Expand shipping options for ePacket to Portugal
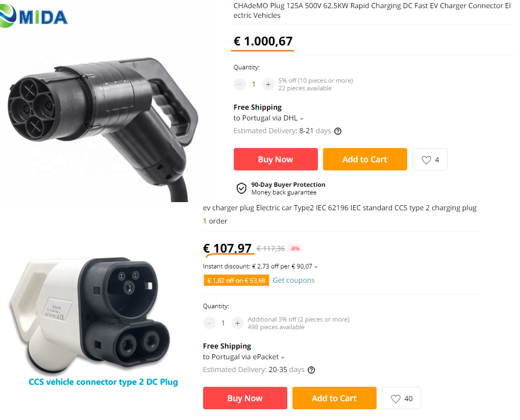This screenshot has width=520, height=420. tap(283, 357)
